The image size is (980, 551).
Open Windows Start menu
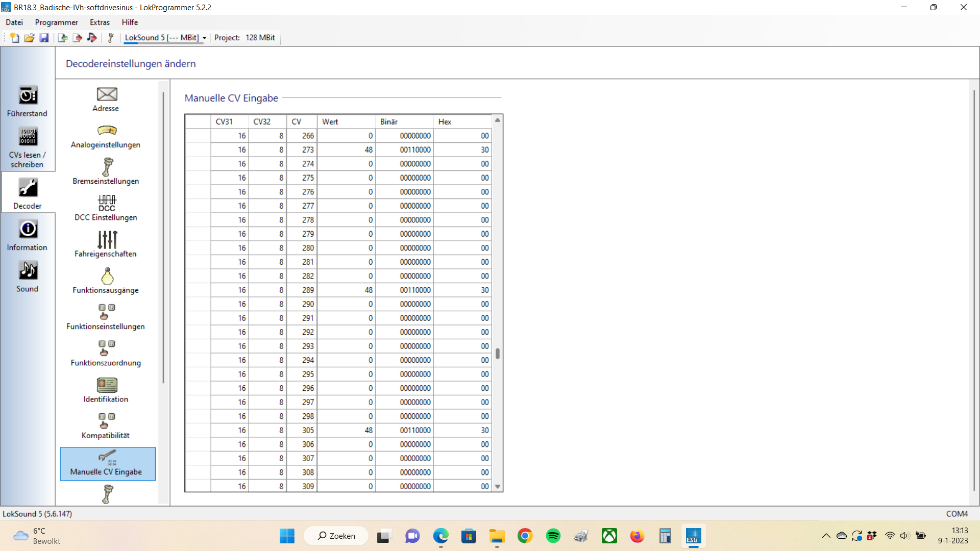tap(287, 536)
